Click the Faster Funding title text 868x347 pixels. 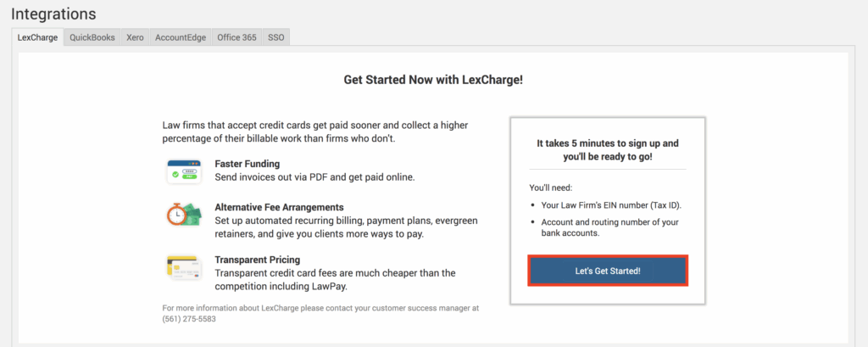point(248,164)
